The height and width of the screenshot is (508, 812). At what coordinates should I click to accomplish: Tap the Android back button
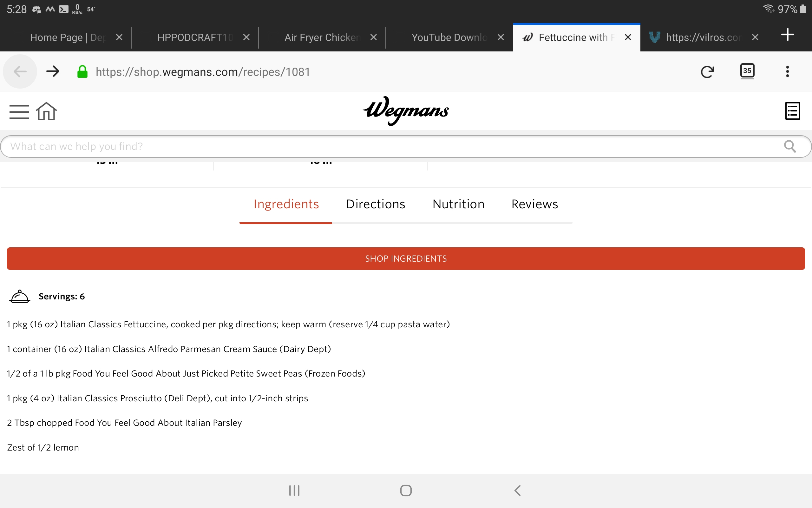pos(517,491)
